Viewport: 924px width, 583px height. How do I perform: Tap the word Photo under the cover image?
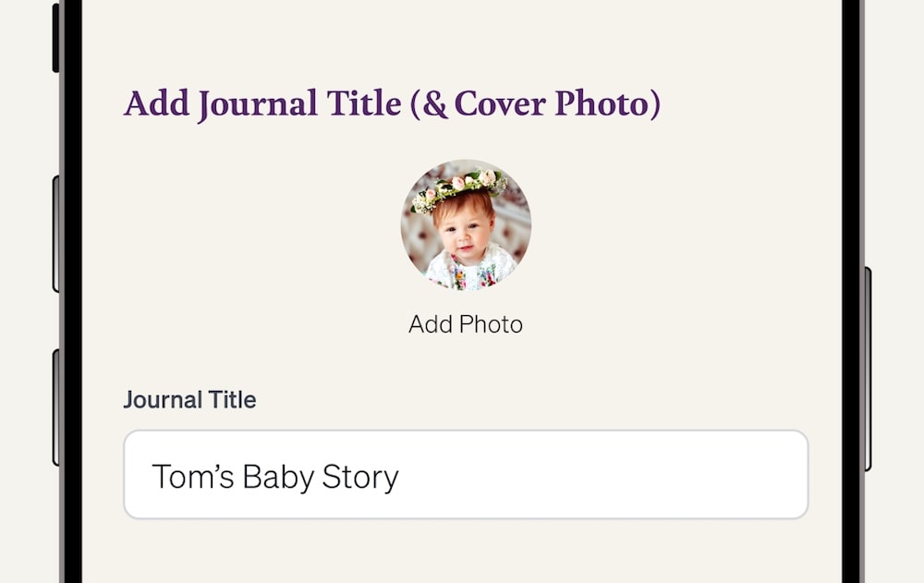[x=492, y=324]
